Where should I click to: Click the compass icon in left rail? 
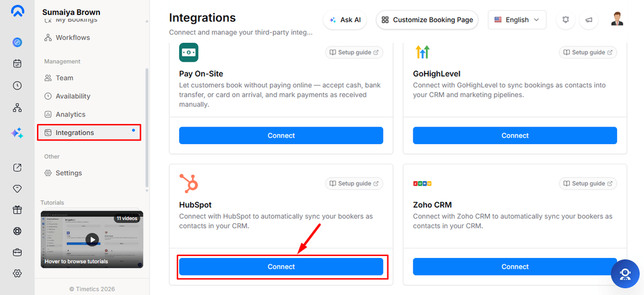(17, 42)
